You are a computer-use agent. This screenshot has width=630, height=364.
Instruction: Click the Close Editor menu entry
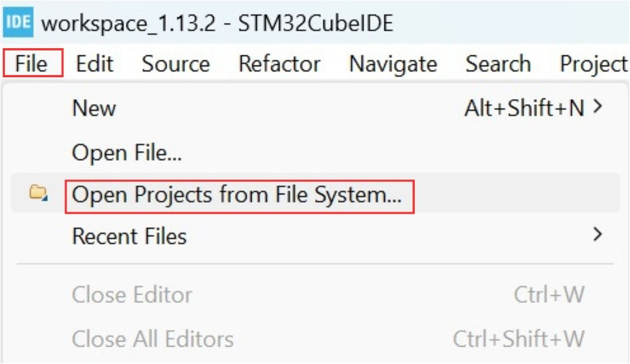132,295
